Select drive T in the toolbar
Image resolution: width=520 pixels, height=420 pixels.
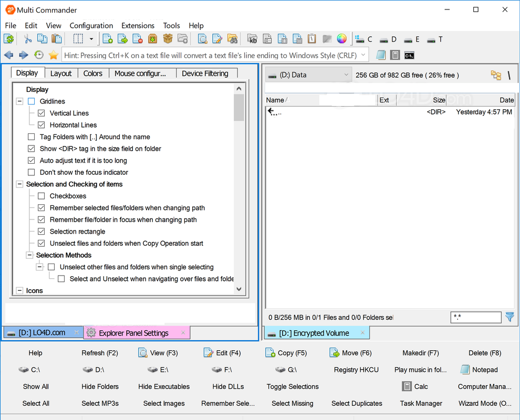pos(435,39)
